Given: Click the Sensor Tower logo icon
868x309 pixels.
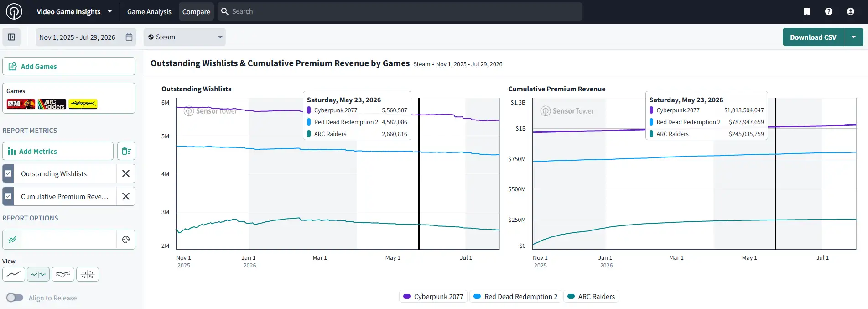Looking at the screenshot, I should point(14,11).
